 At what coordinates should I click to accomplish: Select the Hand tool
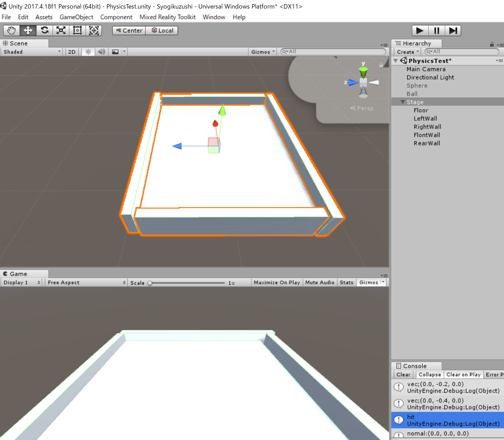pyautogui.click(x=11, y=30)
